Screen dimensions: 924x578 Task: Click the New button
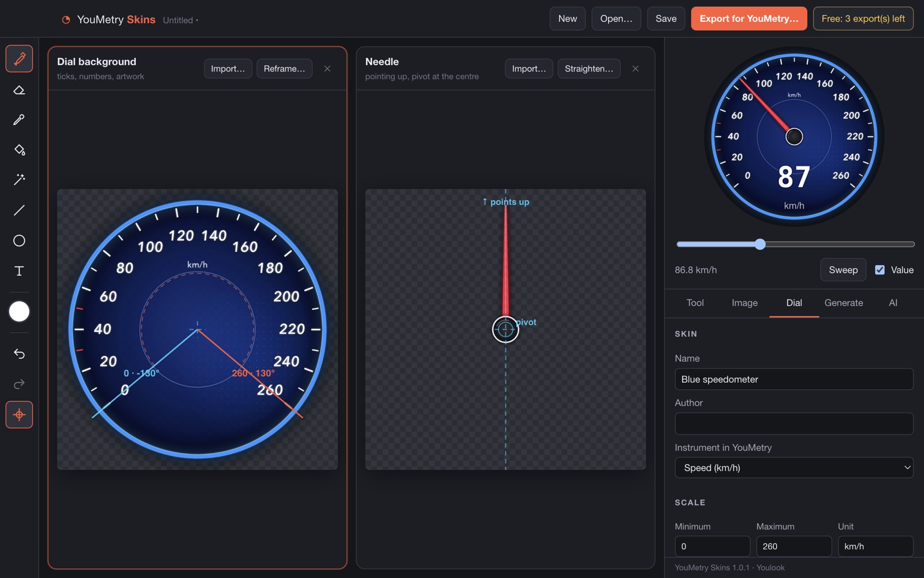(568, 18)
